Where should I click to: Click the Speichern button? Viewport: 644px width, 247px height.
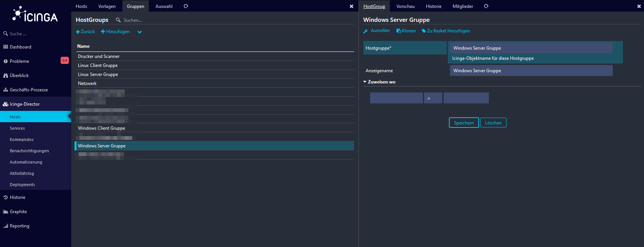click(464, 123)
